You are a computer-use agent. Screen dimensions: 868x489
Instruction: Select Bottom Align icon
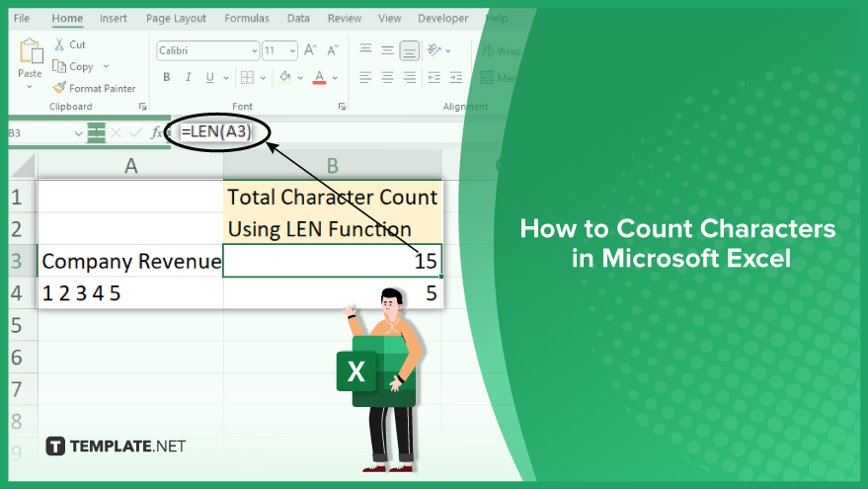[x=410, y=50]
